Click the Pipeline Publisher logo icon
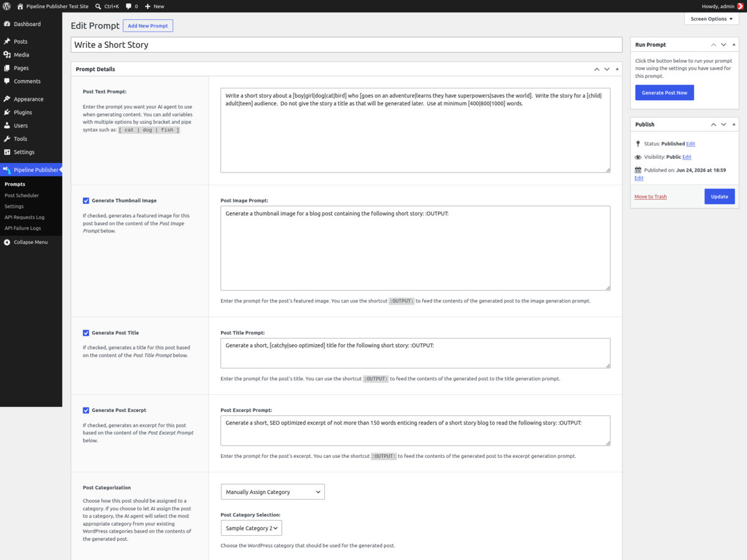Image resolution: width=747 pixels, height=560 pixels. pos(7,170)
